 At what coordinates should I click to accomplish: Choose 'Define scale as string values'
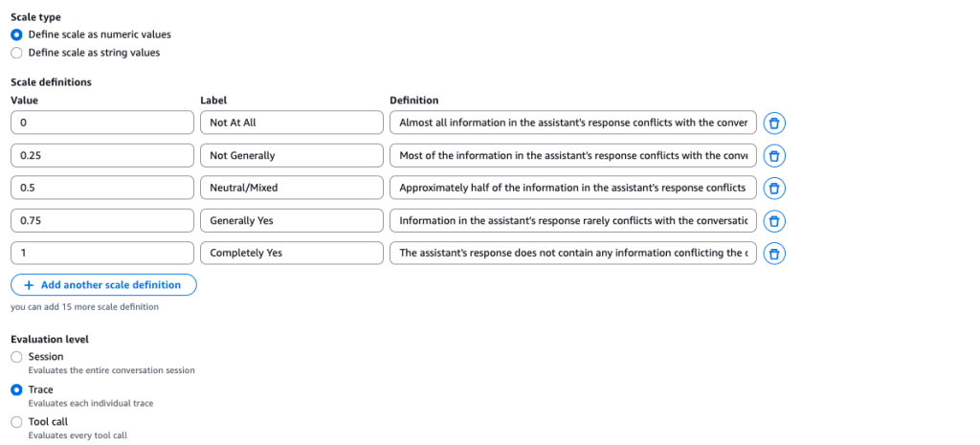point(16,53)
